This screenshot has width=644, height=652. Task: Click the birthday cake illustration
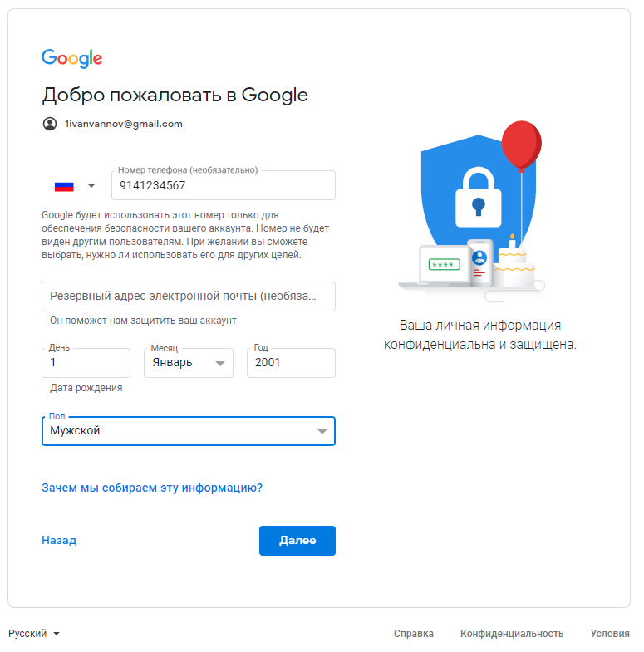(x=515, y=264)
